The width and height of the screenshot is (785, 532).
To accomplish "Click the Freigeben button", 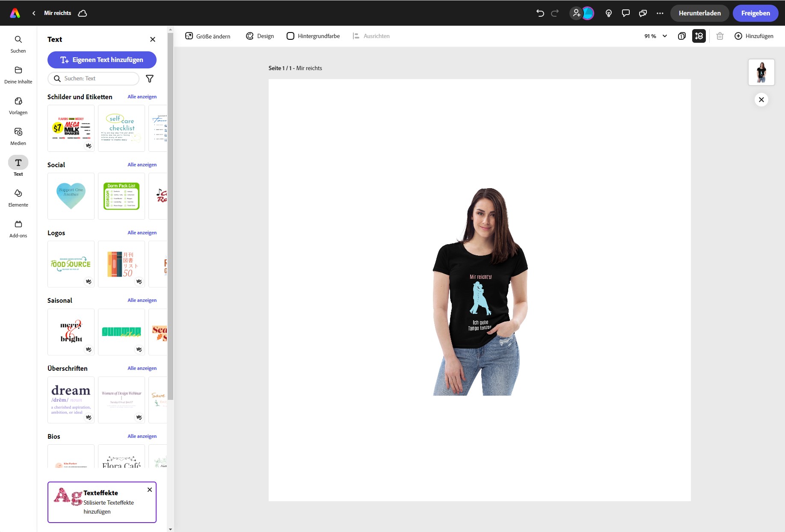I will point(755,13).
